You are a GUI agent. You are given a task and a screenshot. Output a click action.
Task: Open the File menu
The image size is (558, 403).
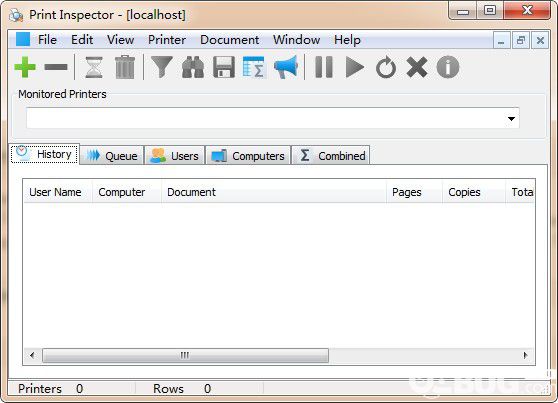point(47,40)
